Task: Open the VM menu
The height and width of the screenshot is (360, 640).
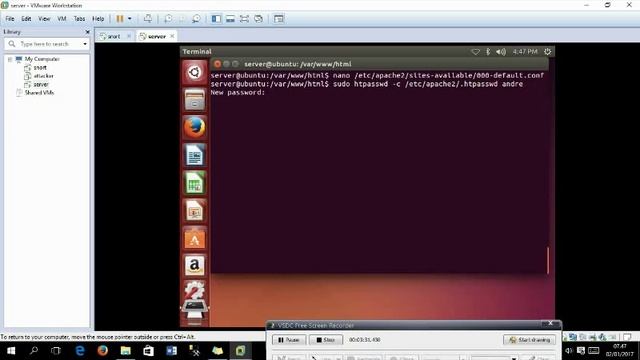Action: pos(62,19)
